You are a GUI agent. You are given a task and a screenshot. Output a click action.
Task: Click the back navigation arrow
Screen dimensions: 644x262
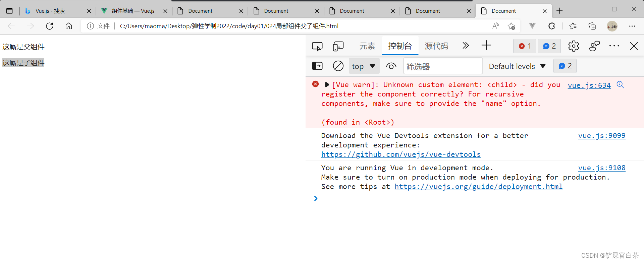point(11,26)
